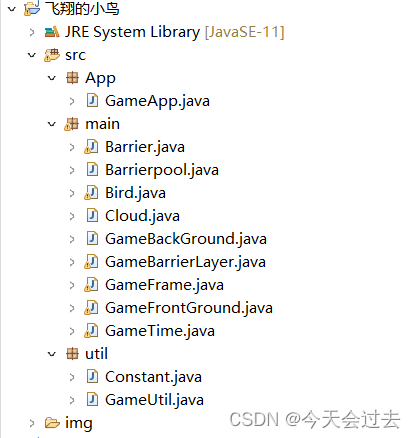
Task: Expand Cloud.java members
Action: pos(72,216)
